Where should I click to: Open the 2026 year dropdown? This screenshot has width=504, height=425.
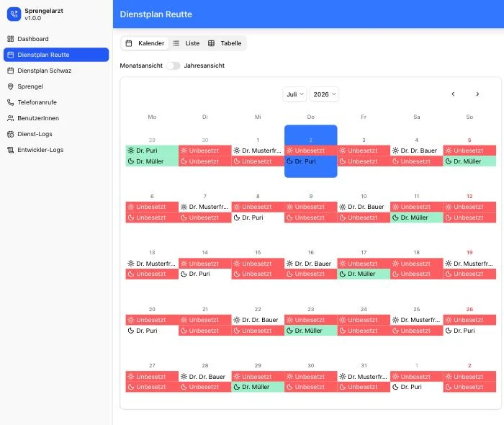coord(324,94)
